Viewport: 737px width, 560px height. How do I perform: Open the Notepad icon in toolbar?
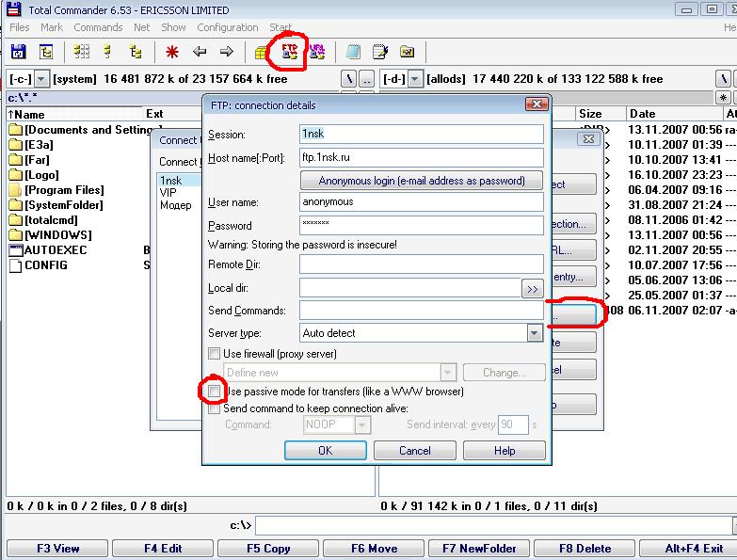tap(380, 52)
